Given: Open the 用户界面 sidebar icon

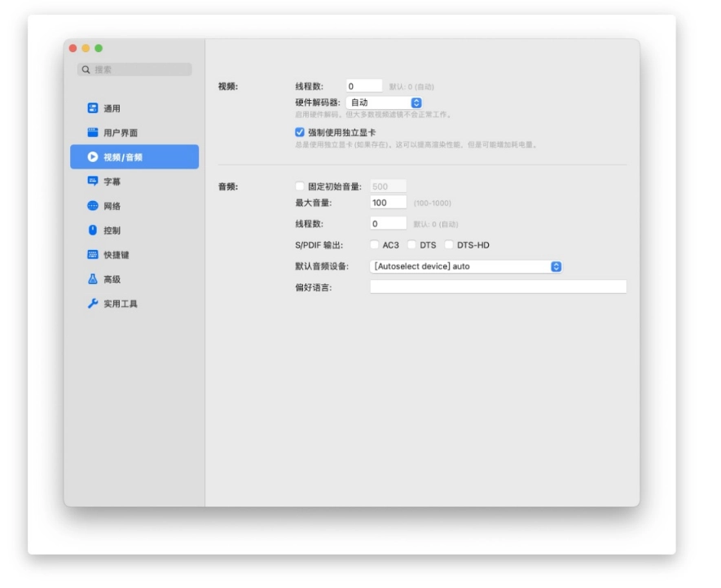Looking at the screenshot, I should pos(93,133).
